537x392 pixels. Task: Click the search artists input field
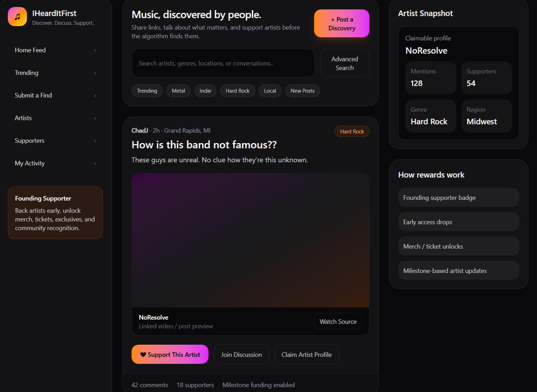[223, 63]
